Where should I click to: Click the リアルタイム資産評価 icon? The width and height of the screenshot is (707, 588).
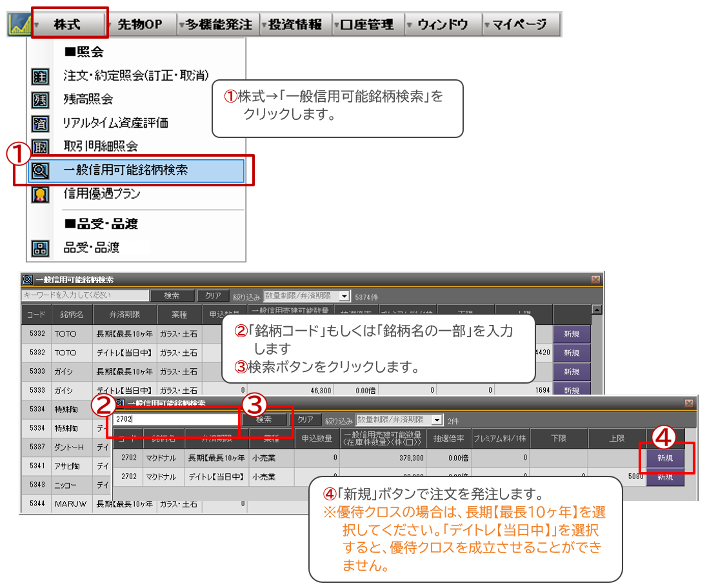tap(40, 124)
